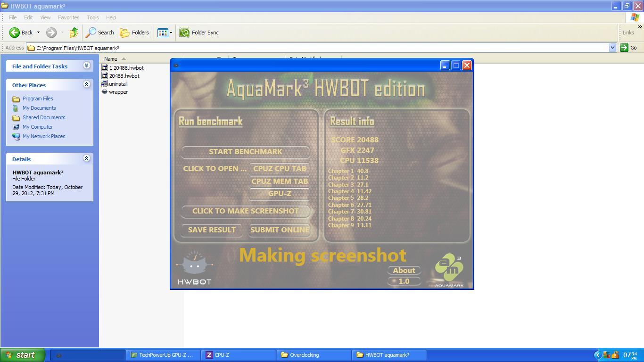The width and height of the screenshot is (644, 362).
Task: Submit the result online
Action: tap(280, 230)
